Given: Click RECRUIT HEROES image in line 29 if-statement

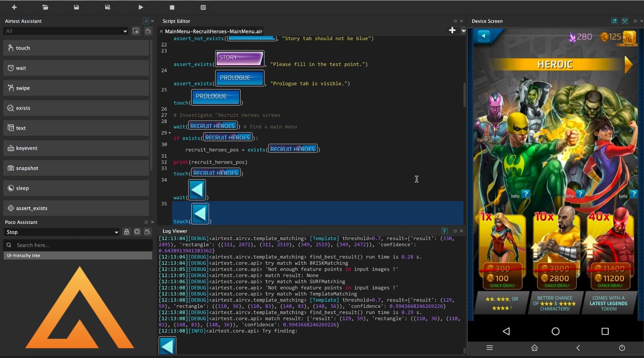Looking at the screenshot, I should pyautogui.click(x=228, y=137).
